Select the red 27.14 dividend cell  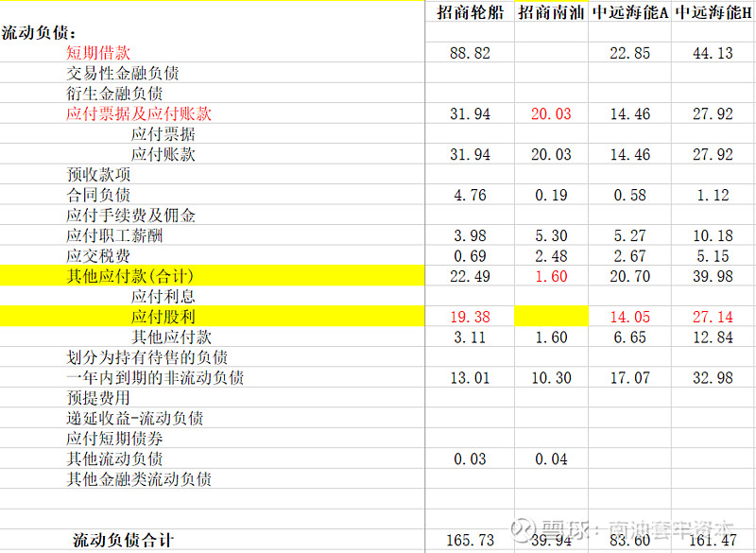click(x=713, y=317)
